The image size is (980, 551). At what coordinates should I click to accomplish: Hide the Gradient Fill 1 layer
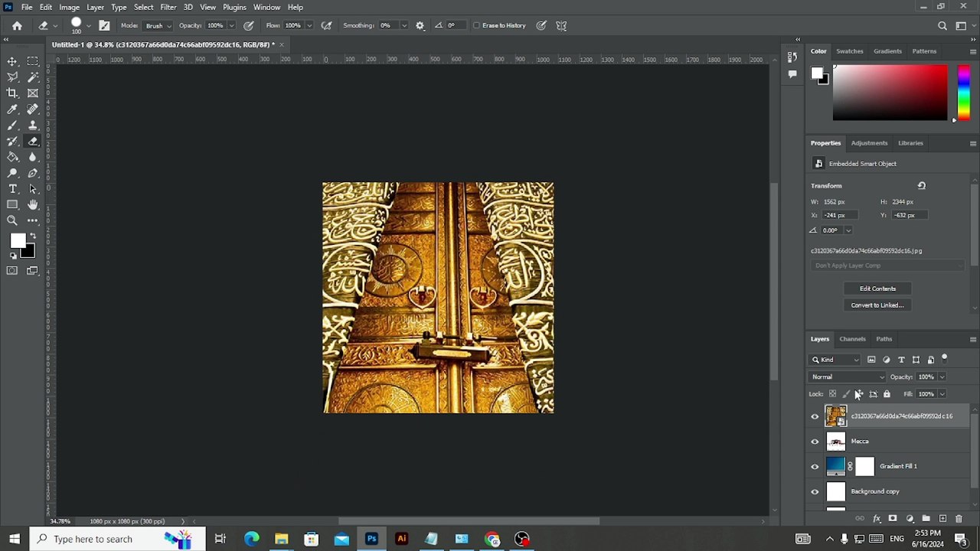point(815,467)
